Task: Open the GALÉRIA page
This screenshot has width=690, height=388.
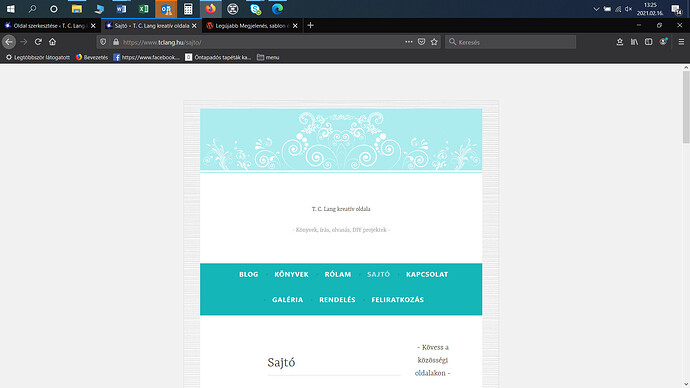Action: [287, 300]
